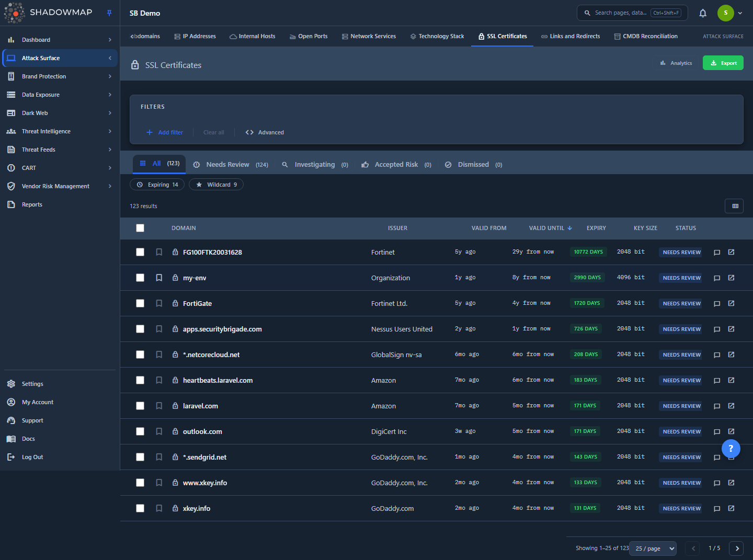Pin the sidebar with the pin icon
The height and width of the screenshot is (560, 753).
(x=109, y=13)
